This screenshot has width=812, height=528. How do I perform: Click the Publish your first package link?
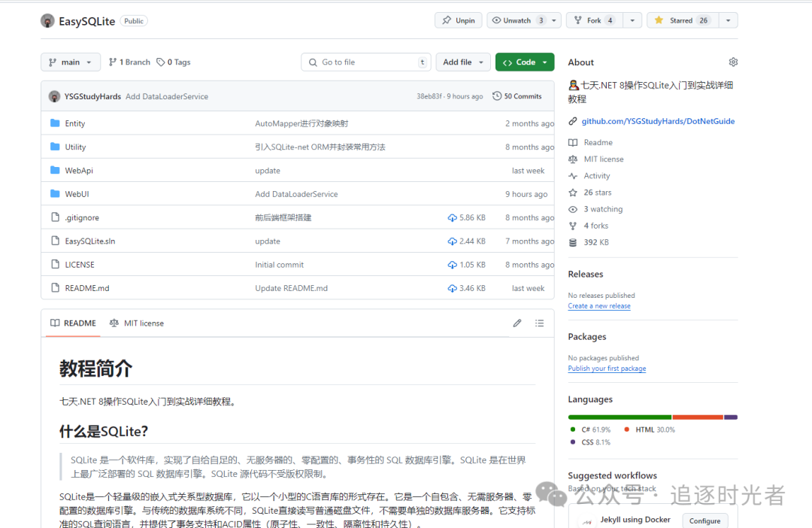[x=607, y=368]
